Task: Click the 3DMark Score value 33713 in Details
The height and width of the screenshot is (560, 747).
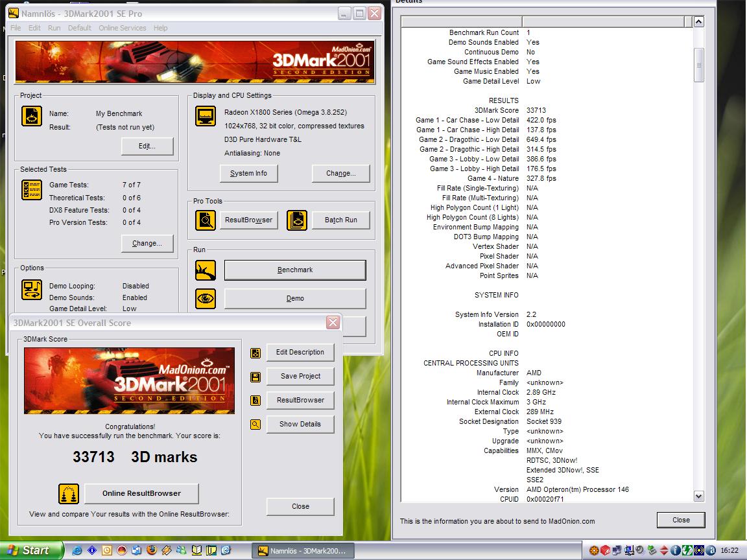Action: pos(536,110)
